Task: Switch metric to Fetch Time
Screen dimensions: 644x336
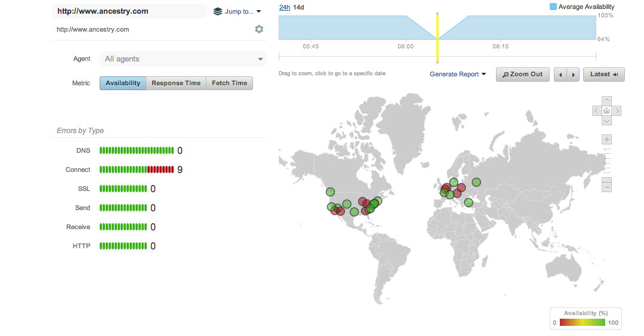Action: coord(229,83)
